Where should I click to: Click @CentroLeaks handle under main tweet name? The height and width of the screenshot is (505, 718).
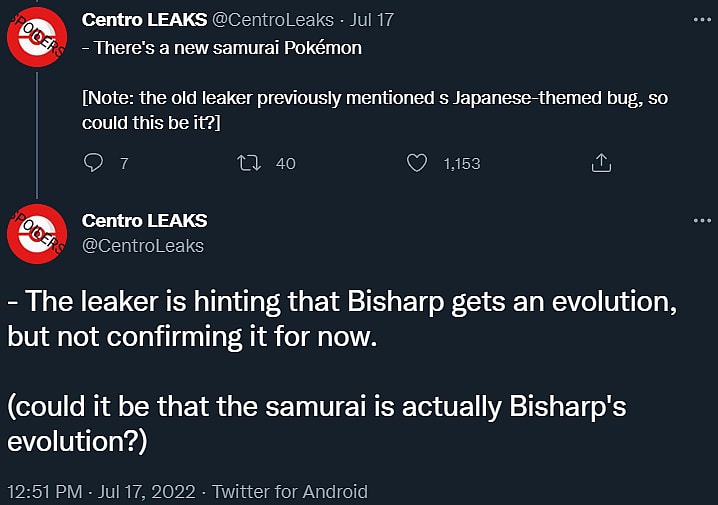pos(142,245)
